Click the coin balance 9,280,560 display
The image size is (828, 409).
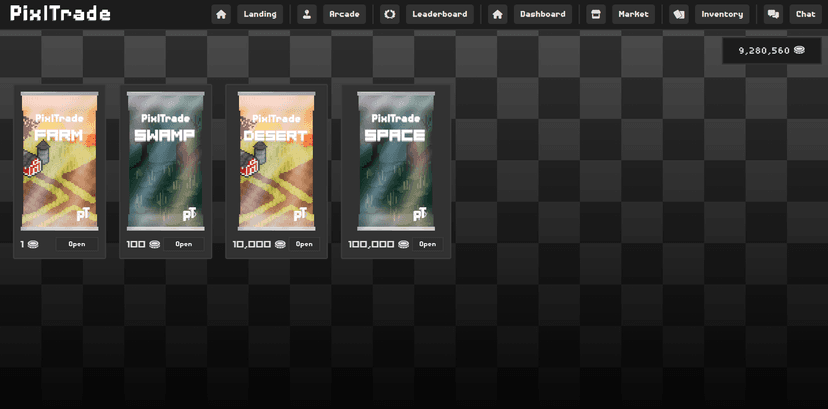[x=771, y=51]
